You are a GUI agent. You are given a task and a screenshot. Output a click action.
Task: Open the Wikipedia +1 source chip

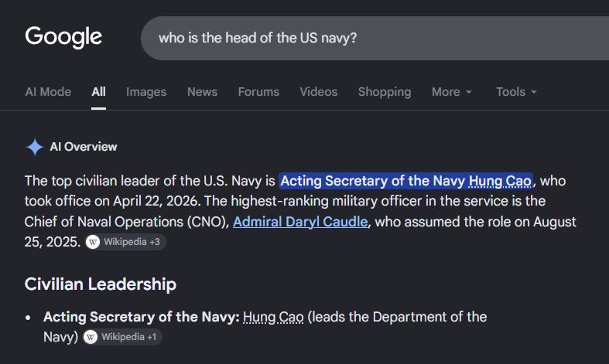[x=122, y=337]
